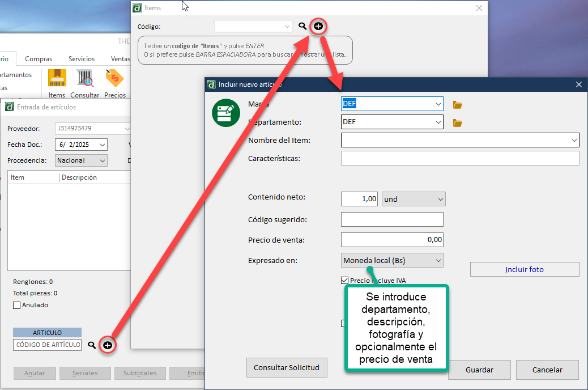Click the add article plus icon
Image resolution: width=588 pixels, height=390 pixels.
108,345
